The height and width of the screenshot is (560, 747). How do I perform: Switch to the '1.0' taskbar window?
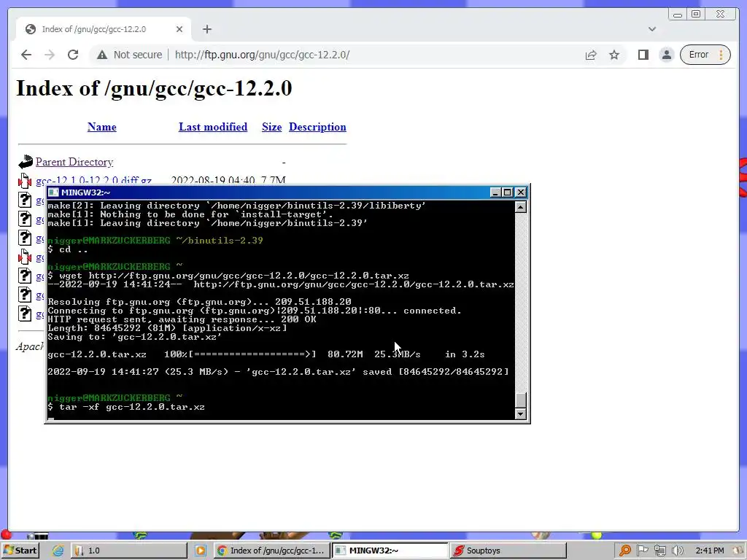pyautogui.click(x=129, y=551)
